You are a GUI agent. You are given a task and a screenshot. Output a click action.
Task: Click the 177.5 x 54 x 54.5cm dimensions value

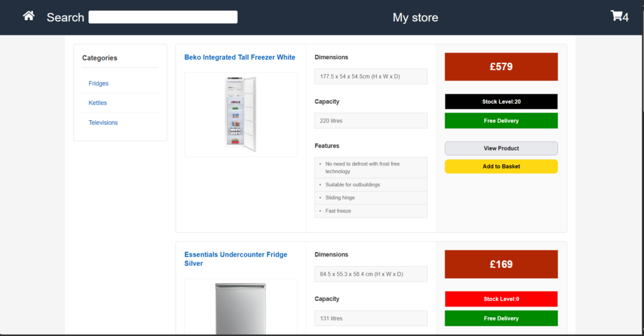click(371, 76)
